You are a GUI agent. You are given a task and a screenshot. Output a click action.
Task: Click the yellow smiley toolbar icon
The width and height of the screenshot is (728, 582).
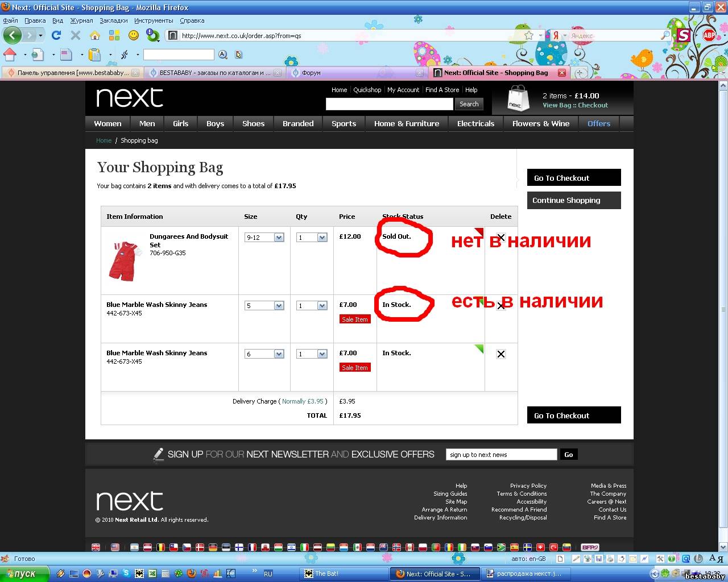[134, 35]
